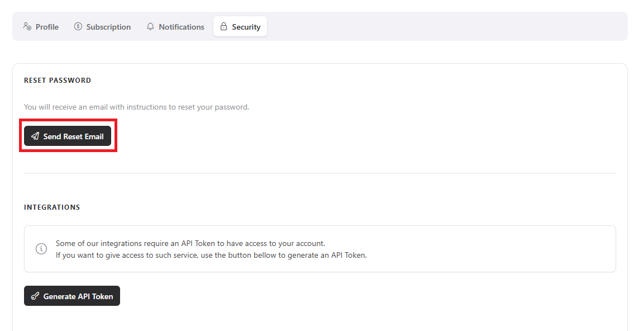Click empty tab bar area right of Security

(447, 26)
